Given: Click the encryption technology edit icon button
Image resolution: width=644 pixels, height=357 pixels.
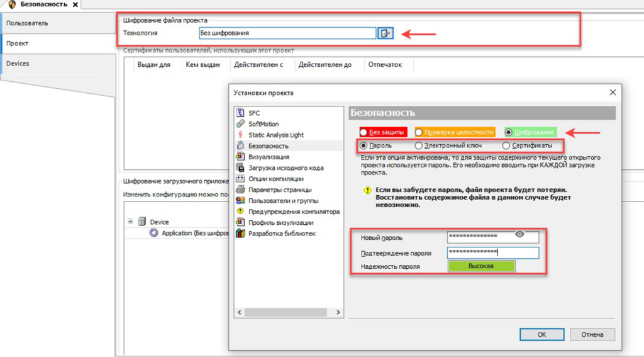Looking at the screenshot, I should click(385, 33).
